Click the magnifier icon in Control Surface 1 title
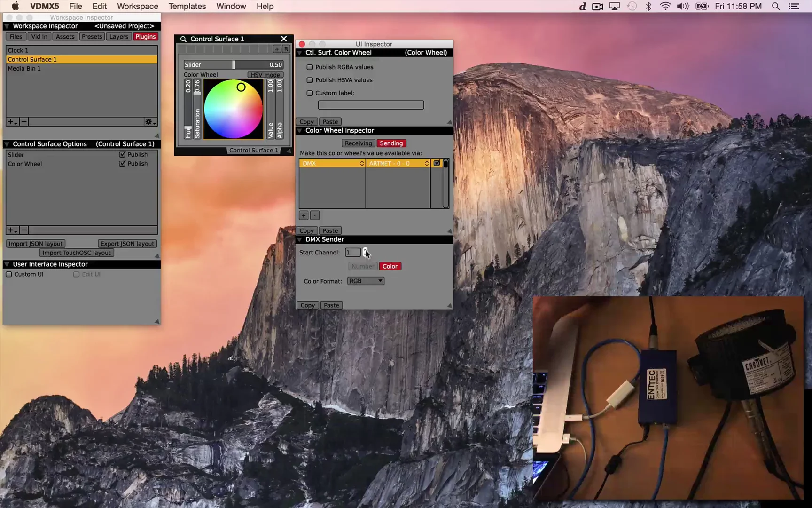 (183, 39)
